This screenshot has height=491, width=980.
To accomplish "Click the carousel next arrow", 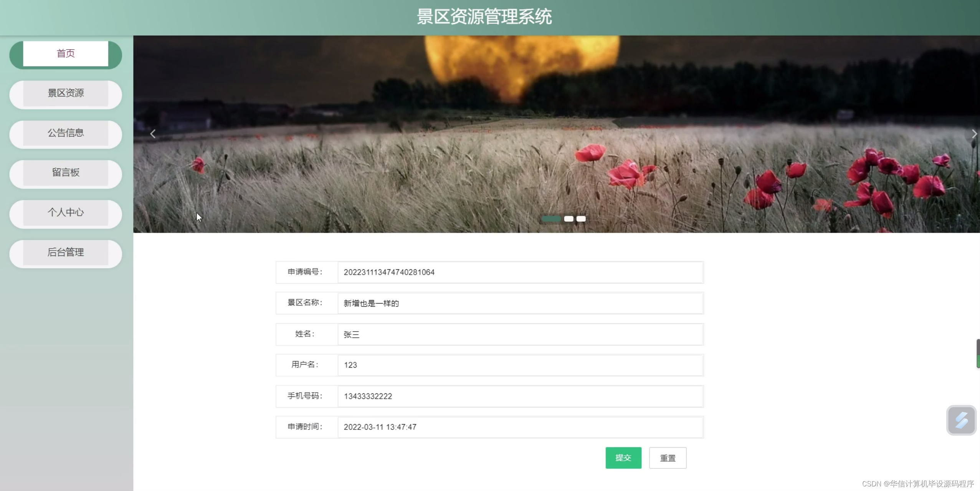I will 974,134.
